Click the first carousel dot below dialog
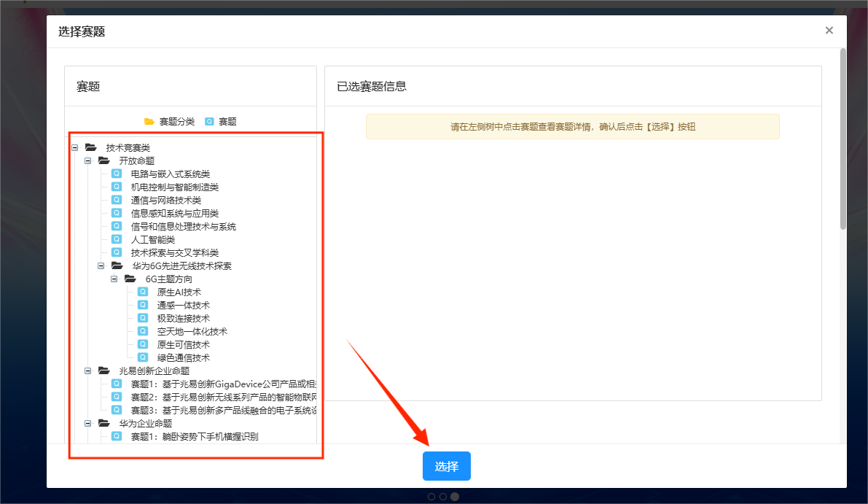 tap(431, 497)
